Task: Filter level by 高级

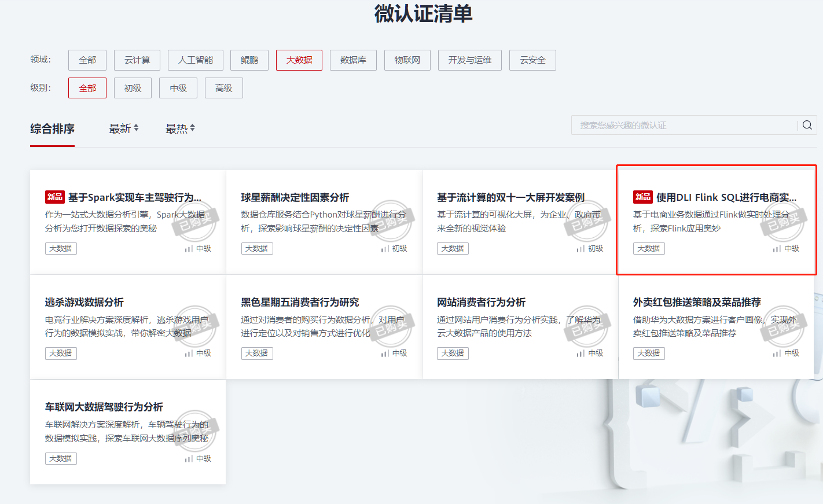Action: click(x=223, y=88)
